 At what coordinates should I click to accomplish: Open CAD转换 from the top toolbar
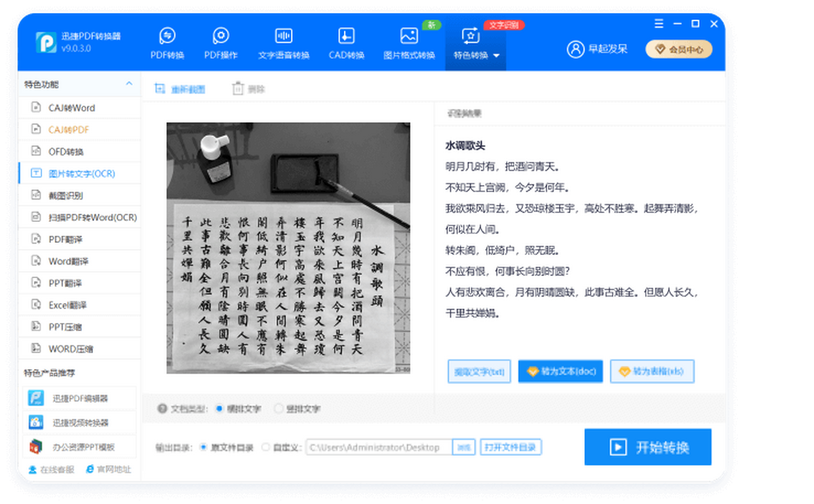[345, 43]
